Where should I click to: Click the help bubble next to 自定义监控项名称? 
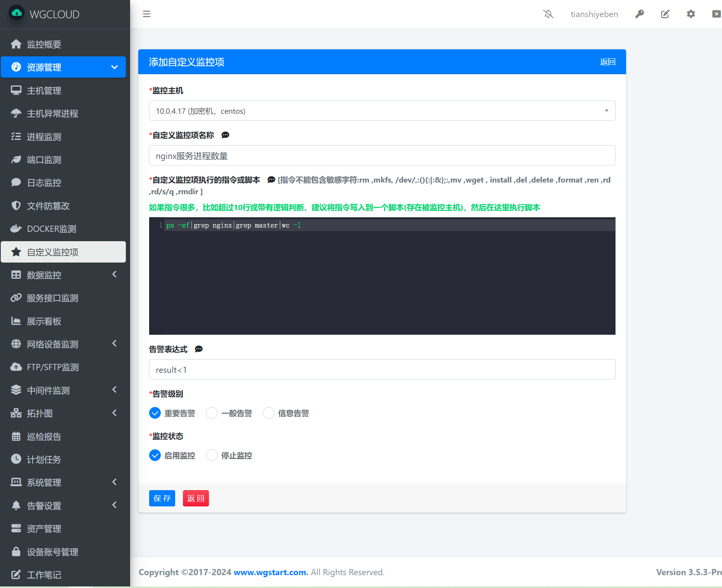point(225,135)
